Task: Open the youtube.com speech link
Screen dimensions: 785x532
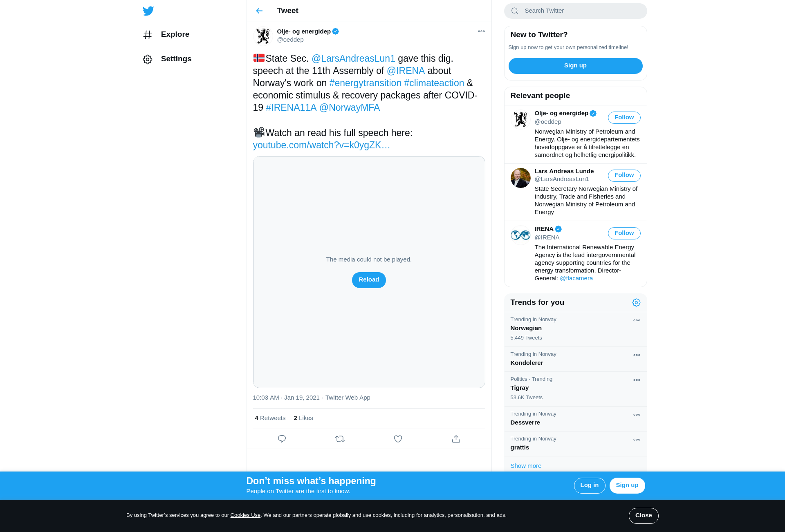Action: [321, 145]
